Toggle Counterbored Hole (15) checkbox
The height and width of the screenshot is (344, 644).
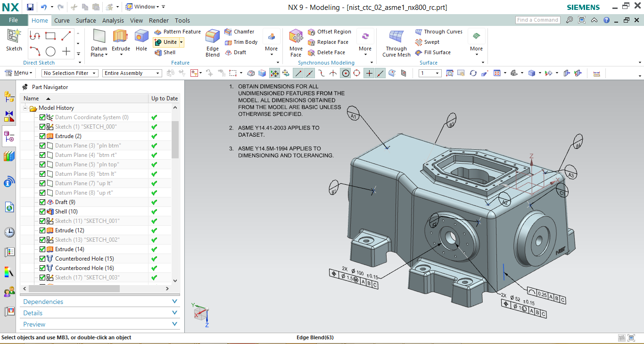[42, 259]
